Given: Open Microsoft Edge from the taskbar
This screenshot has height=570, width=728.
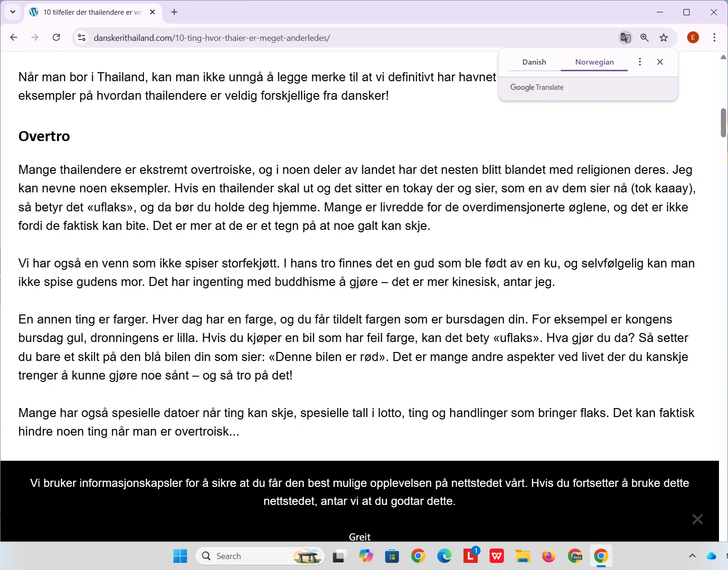Looking at the screenshot, I should pos(444,556).
